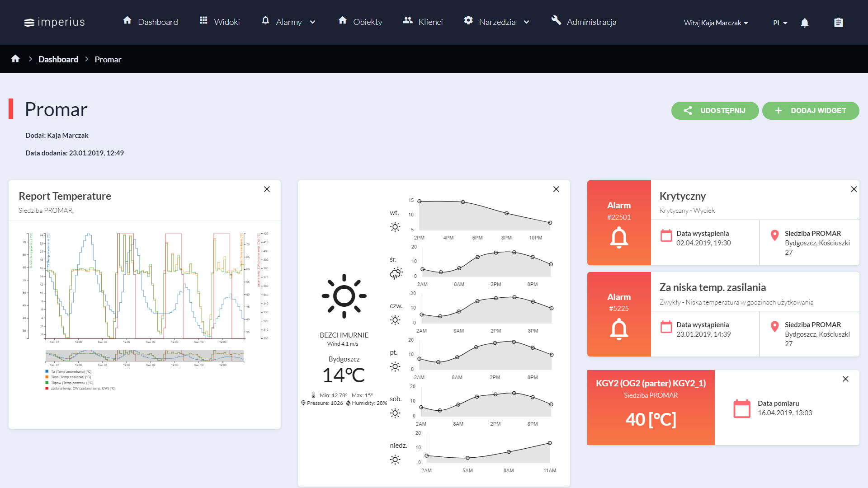The height and width of the screenshot is (488, 868).
Task: Click the main temperature chart area
Action: coord(145,286)
